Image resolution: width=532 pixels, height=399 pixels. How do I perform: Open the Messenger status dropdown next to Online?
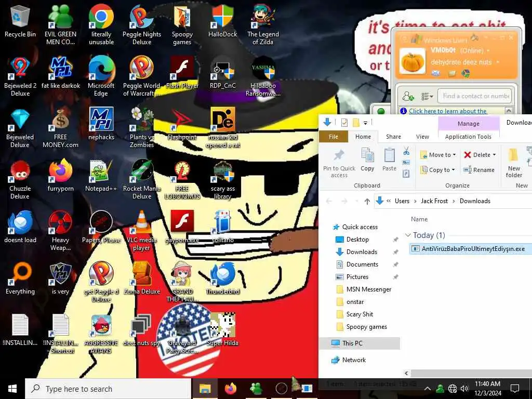(x=488, y=50)
